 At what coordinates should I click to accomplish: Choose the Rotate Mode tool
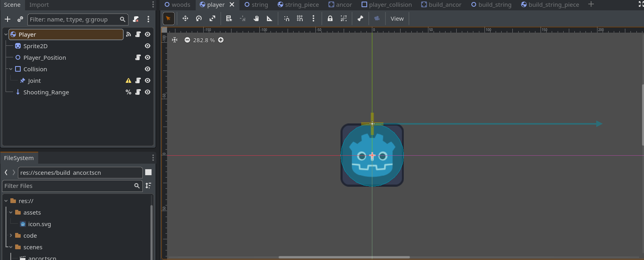(x=199, y=18)
